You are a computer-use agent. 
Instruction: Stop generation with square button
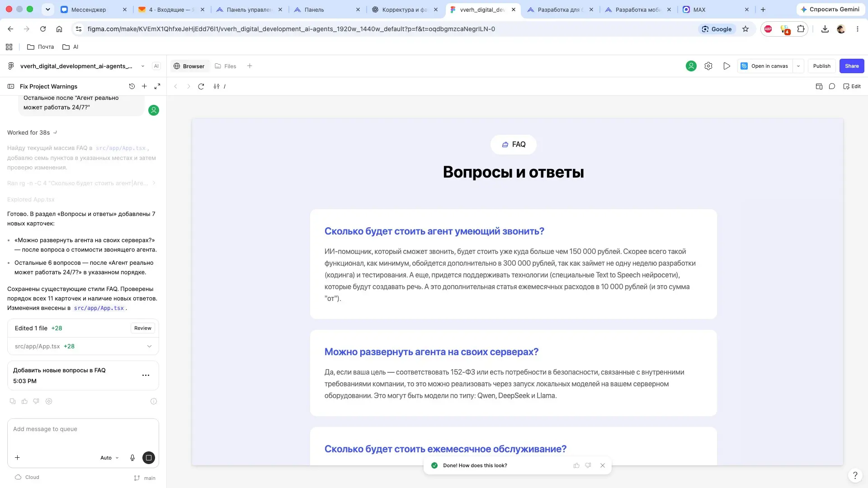[148, 458]
